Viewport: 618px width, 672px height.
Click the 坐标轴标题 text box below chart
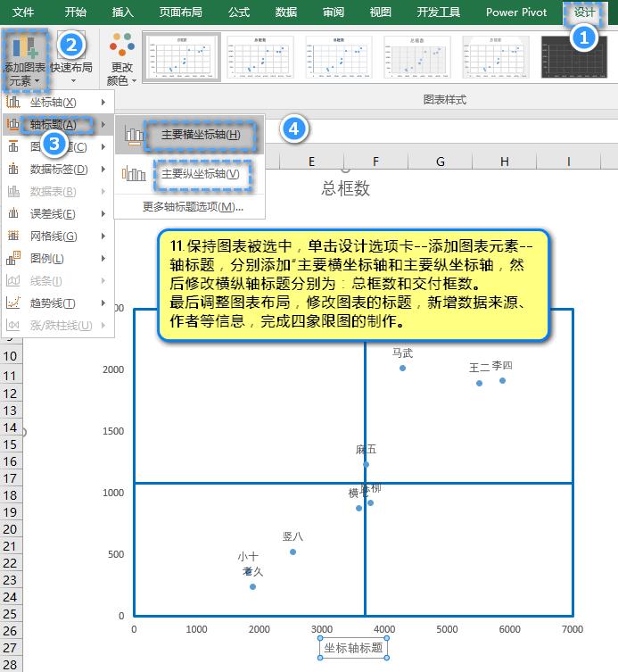[x=353, y=649]
